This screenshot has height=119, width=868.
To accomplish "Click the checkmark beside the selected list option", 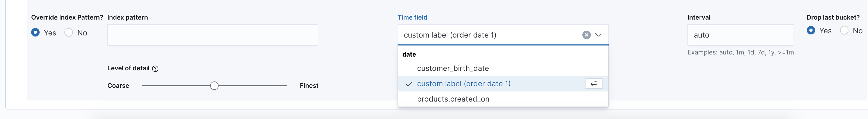I will 408,84.
